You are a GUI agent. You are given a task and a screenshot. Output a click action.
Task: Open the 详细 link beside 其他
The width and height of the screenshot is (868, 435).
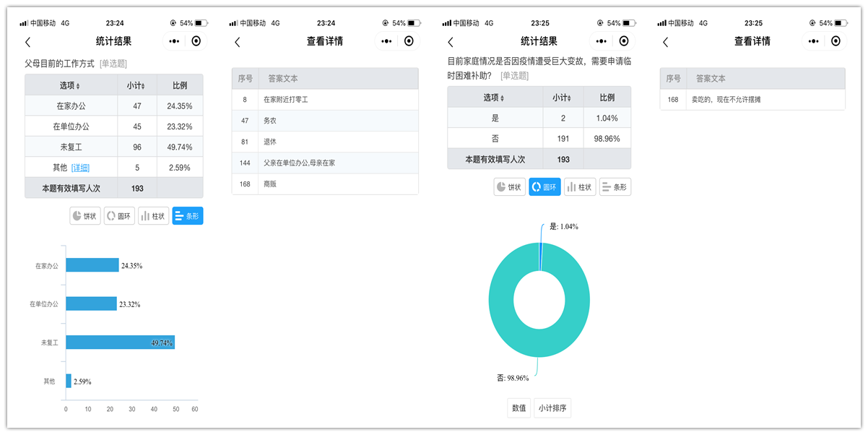pos(80,168)
